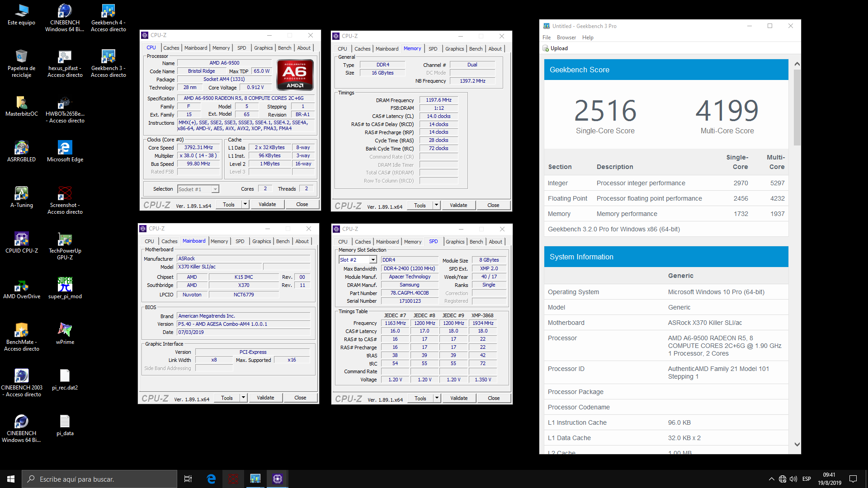Select the SPD tab in the top-left CPU-Z window
868x488 pixels.
point(241,48)
